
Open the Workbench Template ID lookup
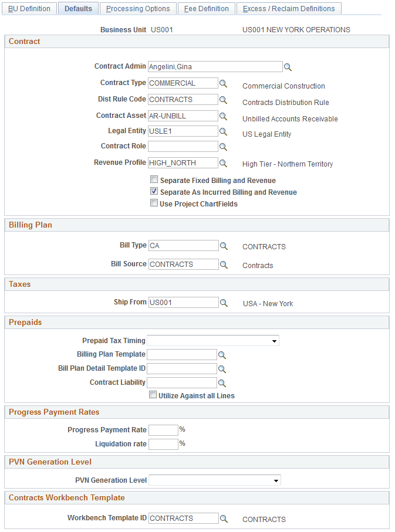(x=224, y=518)
